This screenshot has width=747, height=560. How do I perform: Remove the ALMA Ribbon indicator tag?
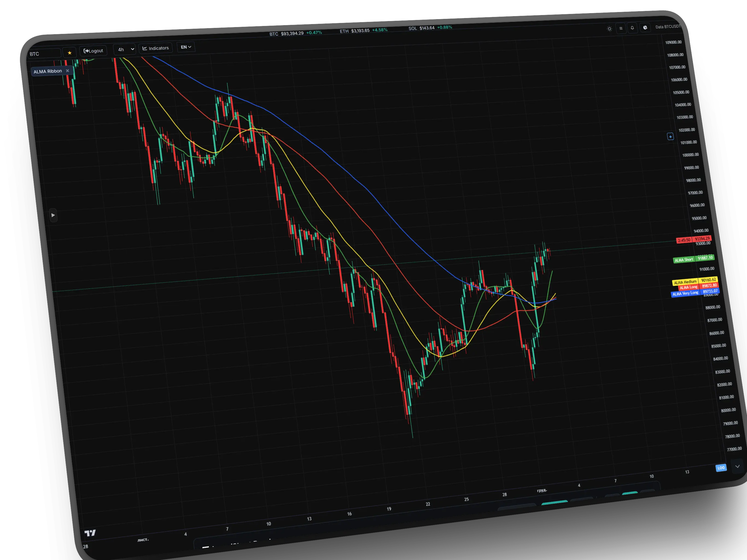click(68, 71)
